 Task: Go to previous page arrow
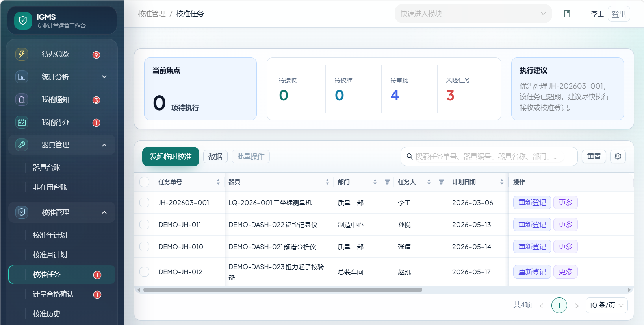[542, 306]
